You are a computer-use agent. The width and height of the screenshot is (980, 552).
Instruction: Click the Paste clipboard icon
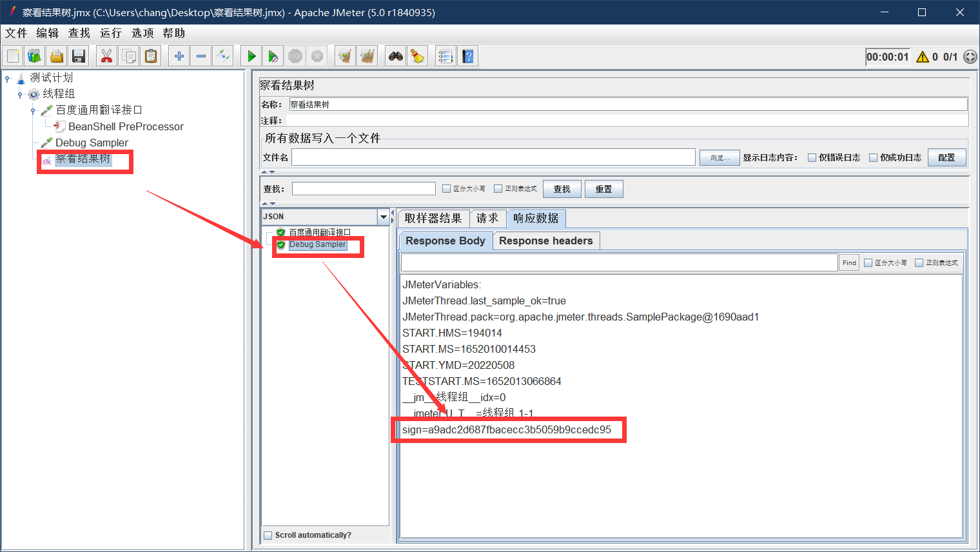(x=151, y=57)
